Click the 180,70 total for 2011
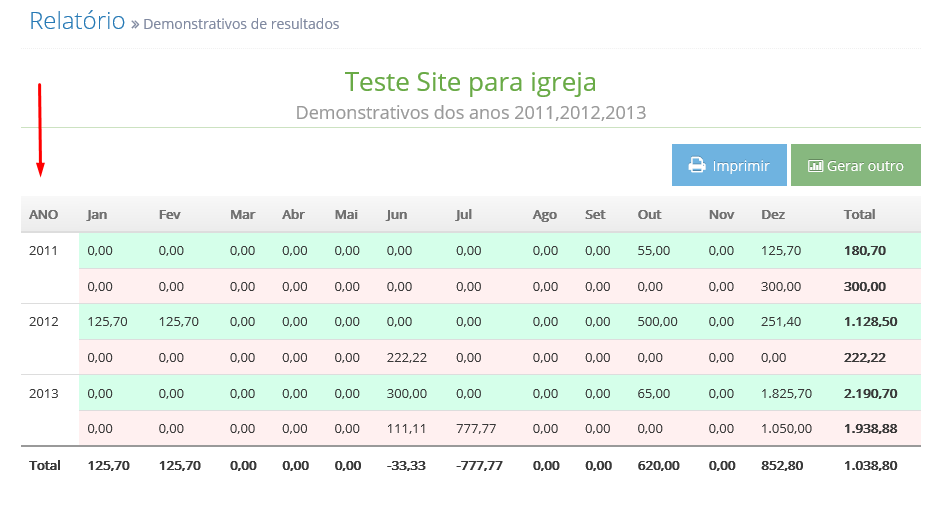Viewport: 949px width, 513px height. click(x=865, y=250)
